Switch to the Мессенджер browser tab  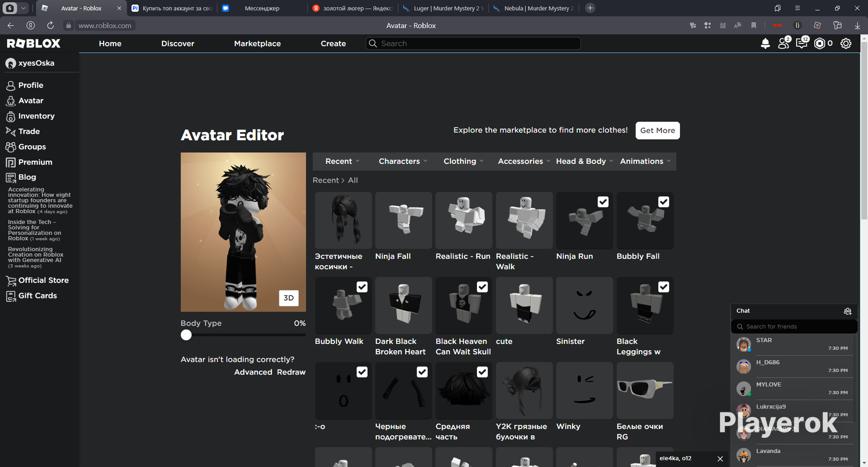tap(262, 8)
